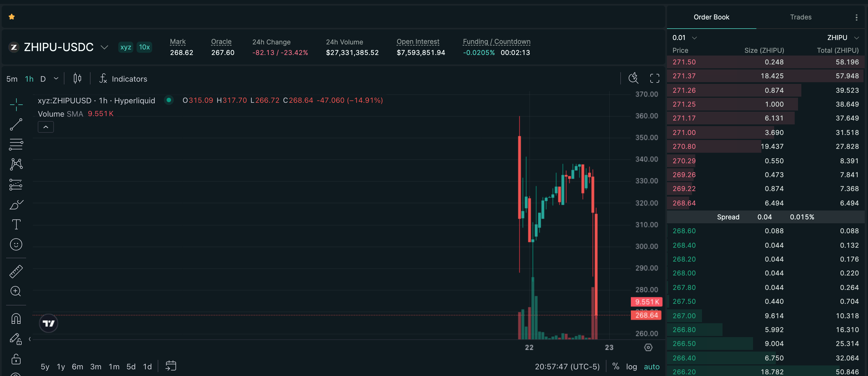Click the 270.80 ask price row
The image size is (868, 376).
pyautogui.click(x=766, y=147)
